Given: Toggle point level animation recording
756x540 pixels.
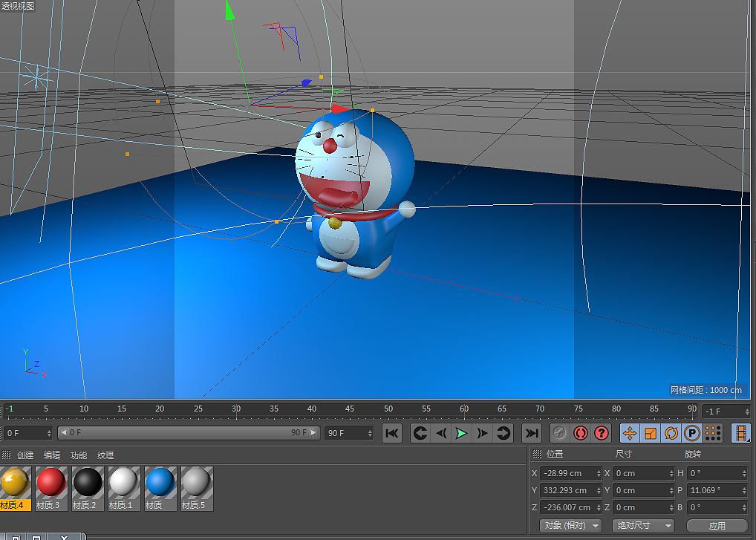Looking at the screenshot, I should pos(713,433).
